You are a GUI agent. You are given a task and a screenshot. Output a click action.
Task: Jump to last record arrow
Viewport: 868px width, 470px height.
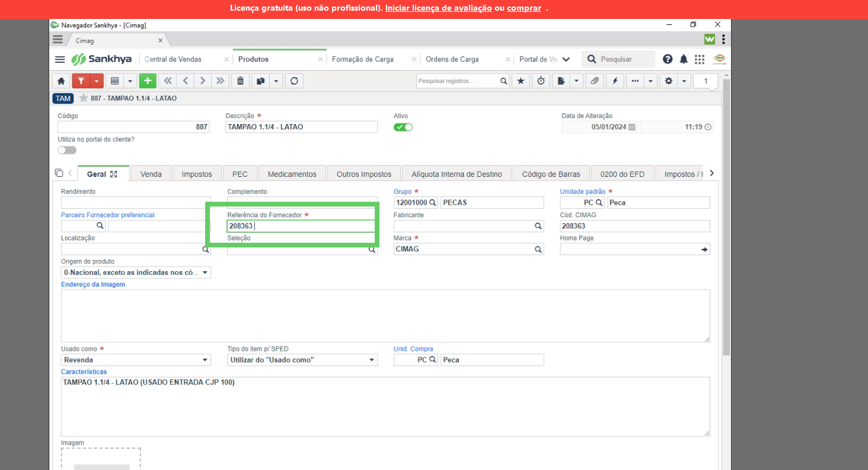coord(221,81)
